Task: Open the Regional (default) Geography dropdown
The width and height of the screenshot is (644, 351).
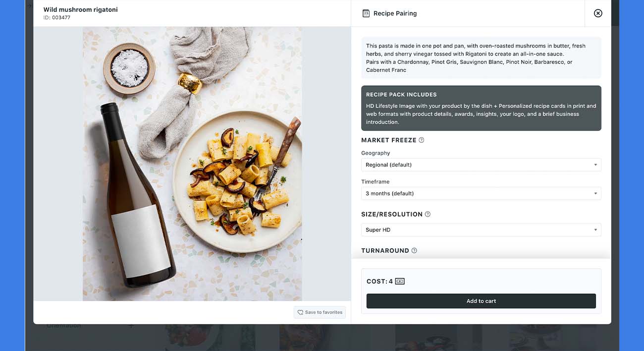Action: [x=481, y=165]
